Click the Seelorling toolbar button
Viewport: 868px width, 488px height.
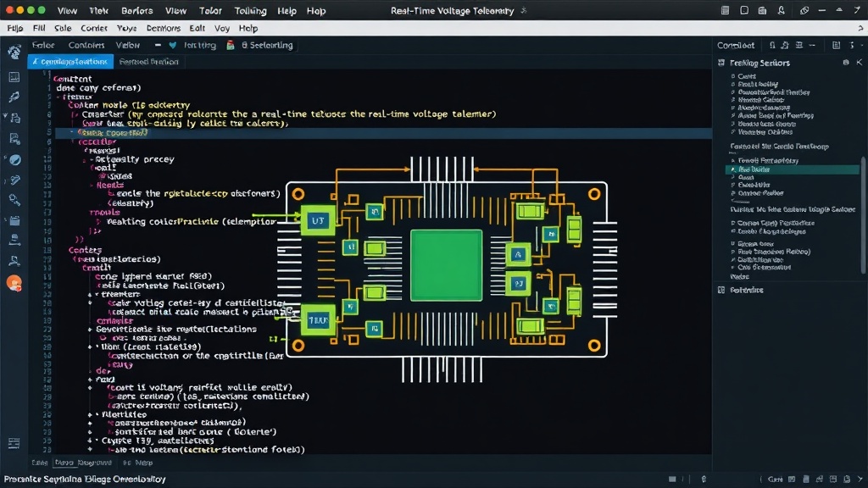pyautogui.click(x=267, y=46)
